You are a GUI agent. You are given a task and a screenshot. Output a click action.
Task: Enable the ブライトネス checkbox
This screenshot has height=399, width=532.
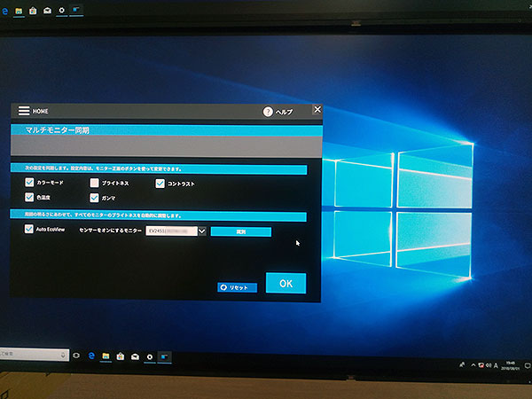pyautogui.click(x=94, y=183)
